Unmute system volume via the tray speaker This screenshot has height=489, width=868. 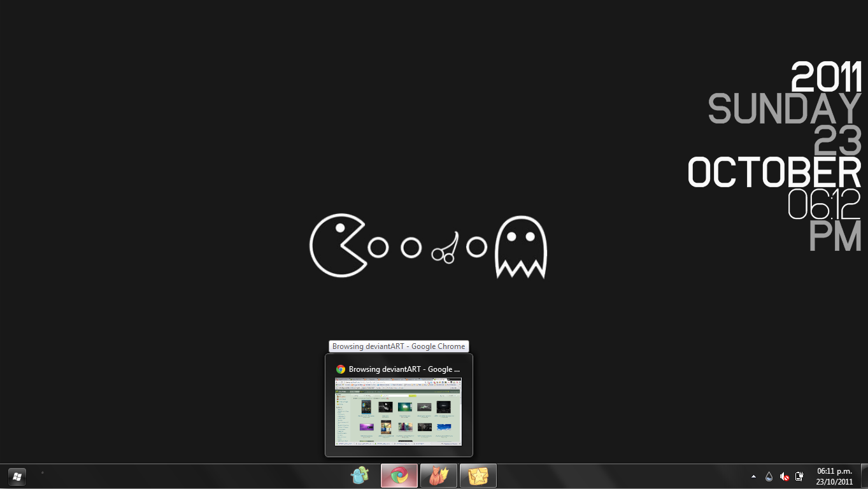tap(784, 476)
